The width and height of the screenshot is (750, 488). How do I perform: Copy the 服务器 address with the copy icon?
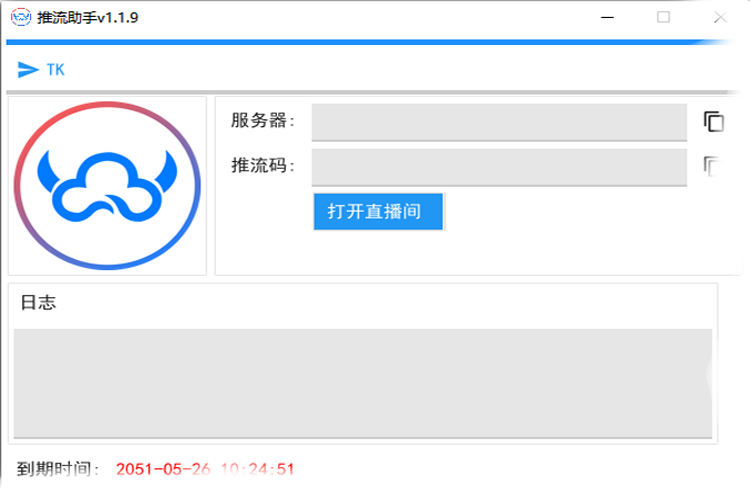[713, 122]
